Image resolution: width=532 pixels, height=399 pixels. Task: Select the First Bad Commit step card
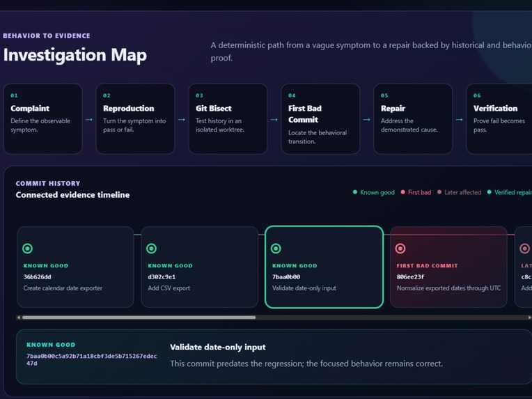click(x=320, y=119)
